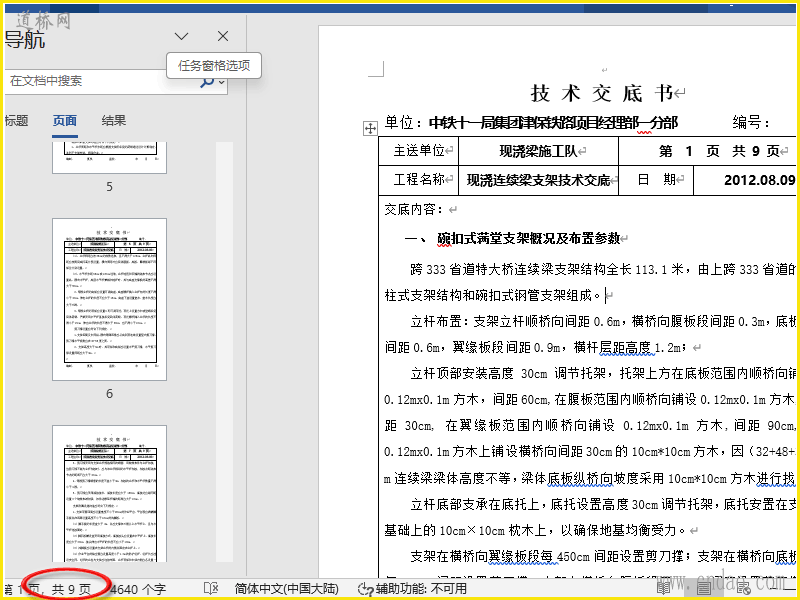800x600 pixels.
Task: Close the navigation pane
Action: pyautogui.click(x=223, y=36)
